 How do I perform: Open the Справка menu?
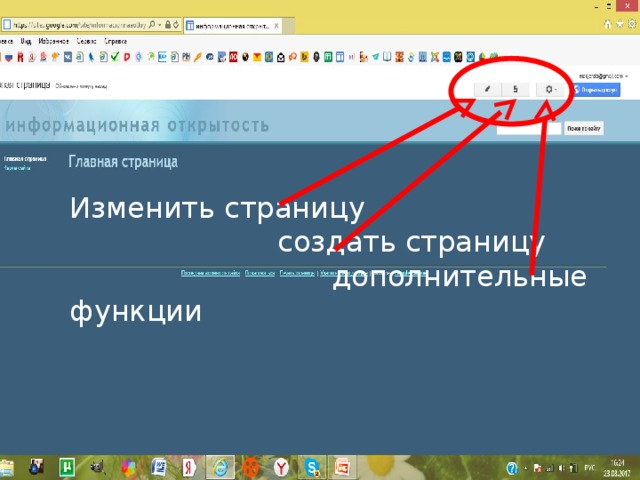[x=116, y=41]
